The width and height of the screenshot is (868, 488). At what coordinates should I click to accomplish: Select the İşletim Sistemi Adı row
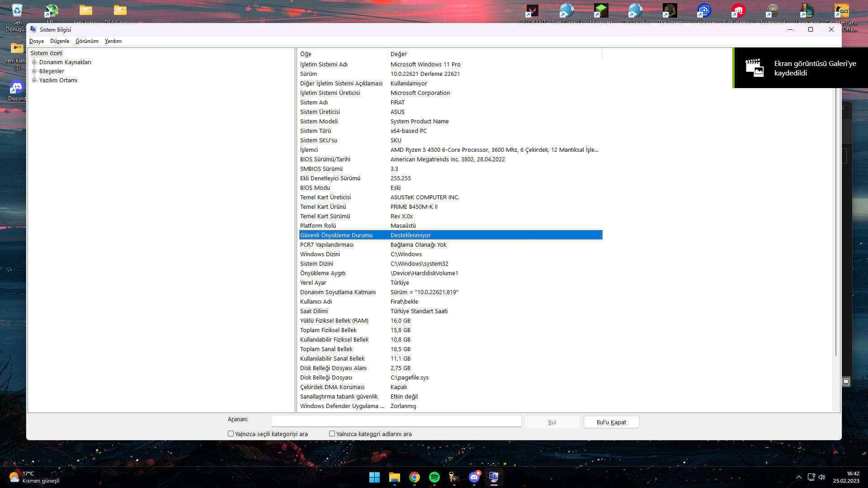coord(451,65)
